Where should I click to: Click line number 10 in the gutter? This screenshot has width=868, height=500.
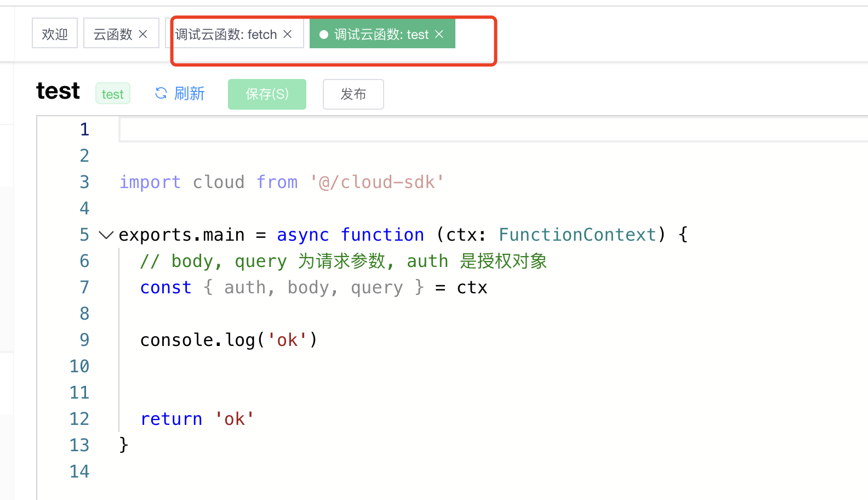[x=79, y=366]
